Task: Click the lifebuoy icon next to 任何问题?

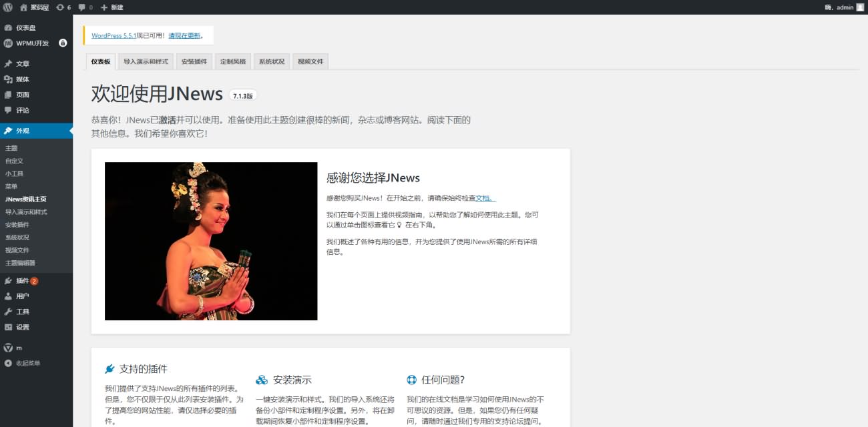Action: [411, 380]
